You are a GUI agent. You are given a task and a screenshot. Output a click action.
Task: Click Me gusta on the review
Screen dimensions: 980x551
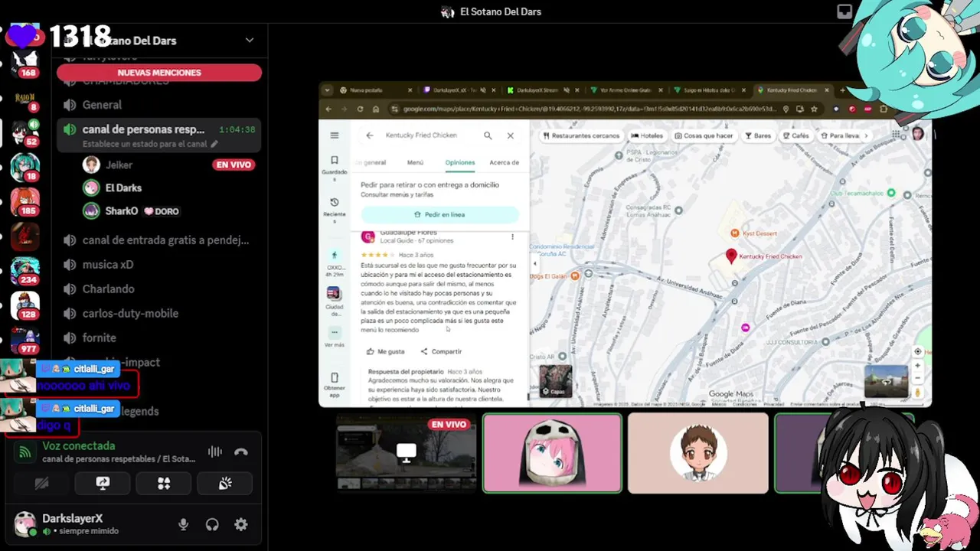[385, 352]
